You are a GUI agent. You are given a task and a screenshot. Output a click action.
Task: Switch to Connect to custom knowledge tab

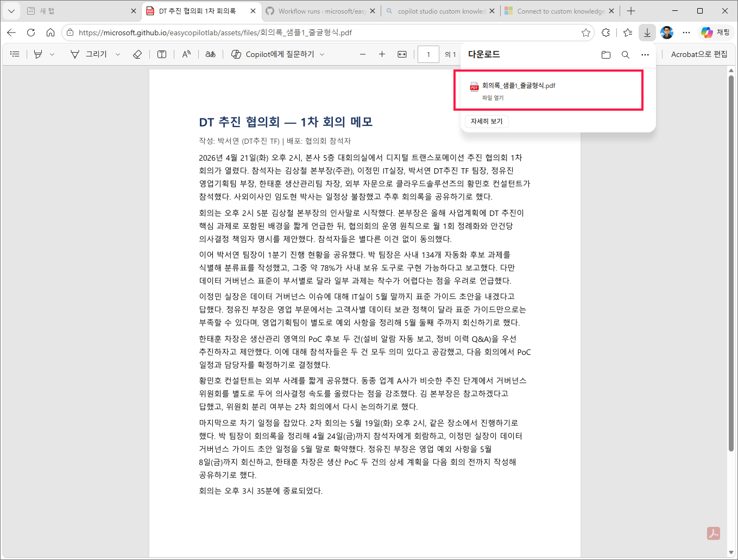tap(559, 11)
